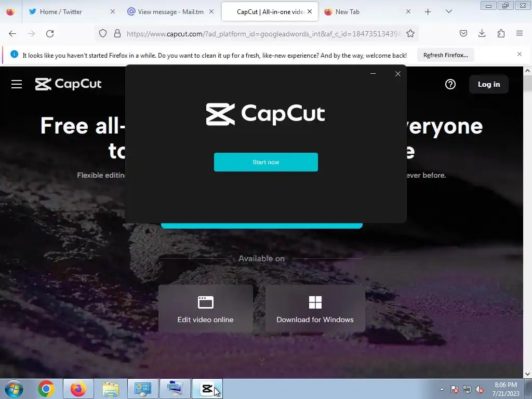This screenshot has width=532, height=399.
Task: Dismiss the Firefox refresh notification bar
Action: click(519, 54)
